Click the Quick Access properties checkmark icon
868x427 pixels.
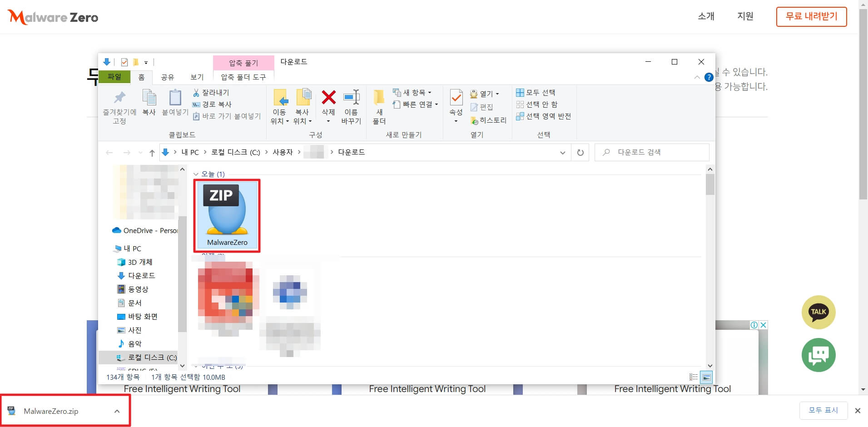pos(124,62)
